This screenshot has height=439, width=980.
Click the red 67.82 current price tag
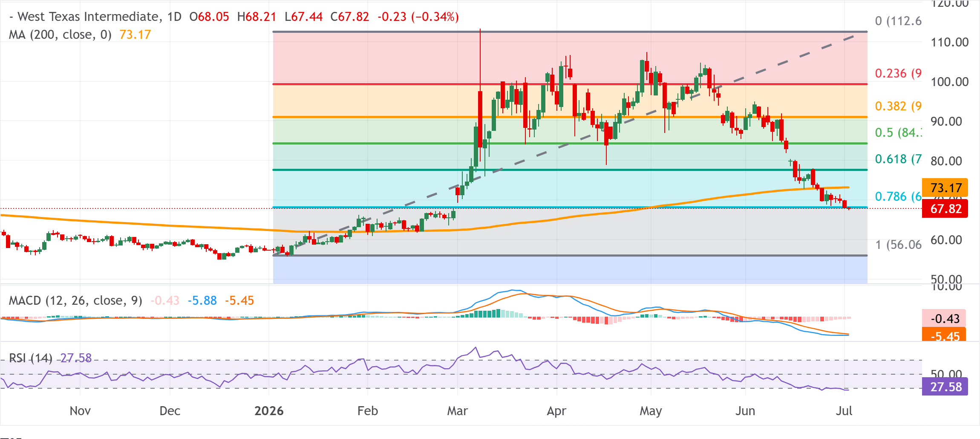tap(945, 209)
